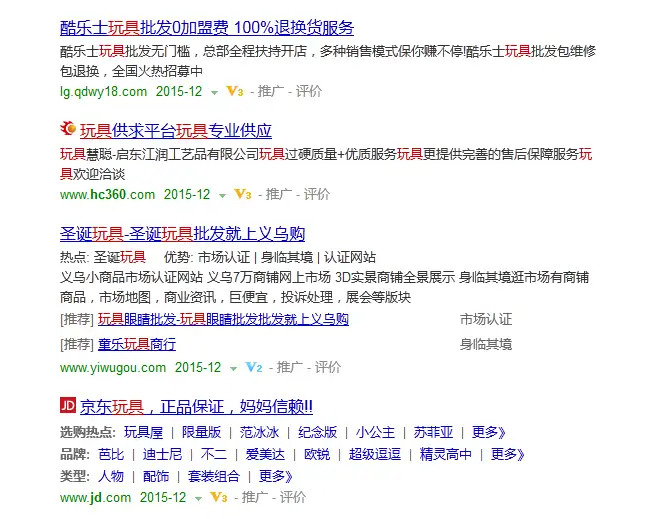Click 评价 on the hc360.com result

point(317,194)
